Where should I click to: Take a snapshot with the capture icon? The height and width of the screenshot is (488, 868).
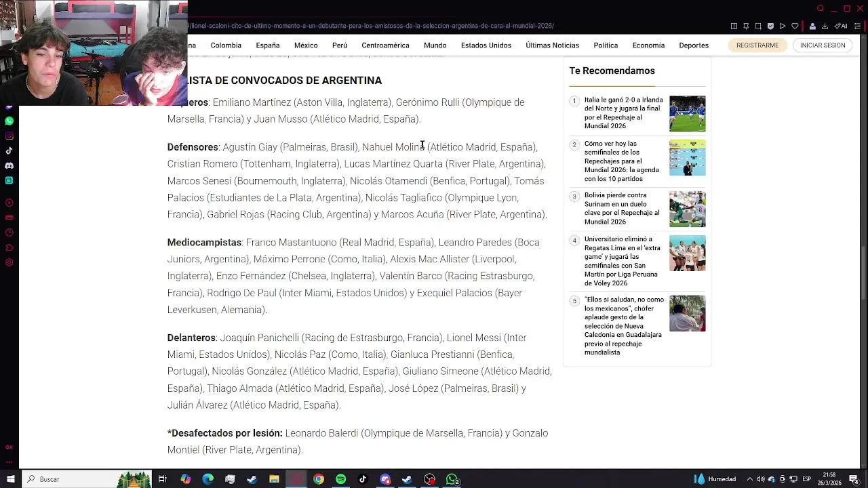758,26
